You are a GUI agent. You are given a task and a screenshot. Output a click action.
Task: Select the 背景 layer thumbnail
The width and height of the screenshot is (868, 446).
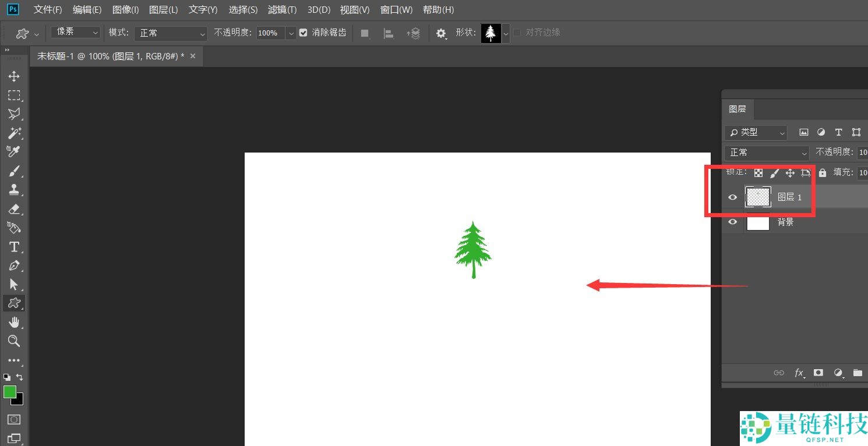click(x=758, y=222)
